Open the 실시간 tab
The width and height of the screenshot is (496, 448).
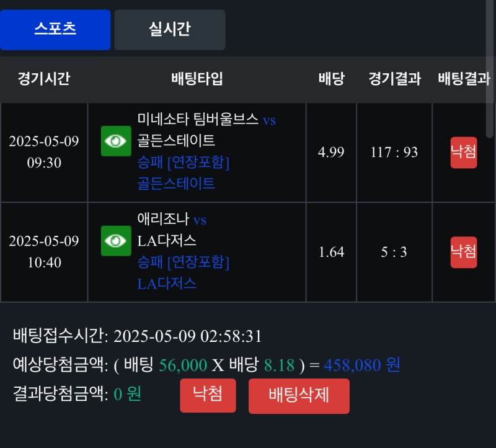(x=170, y=29)
